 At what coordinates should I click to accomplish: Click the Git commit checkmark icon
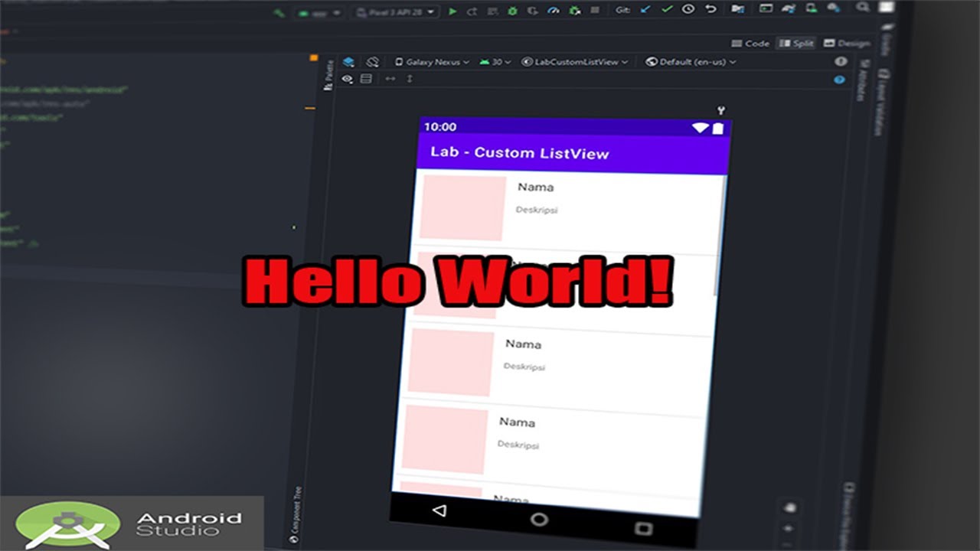pyautogui.click(x=667, y=10)
